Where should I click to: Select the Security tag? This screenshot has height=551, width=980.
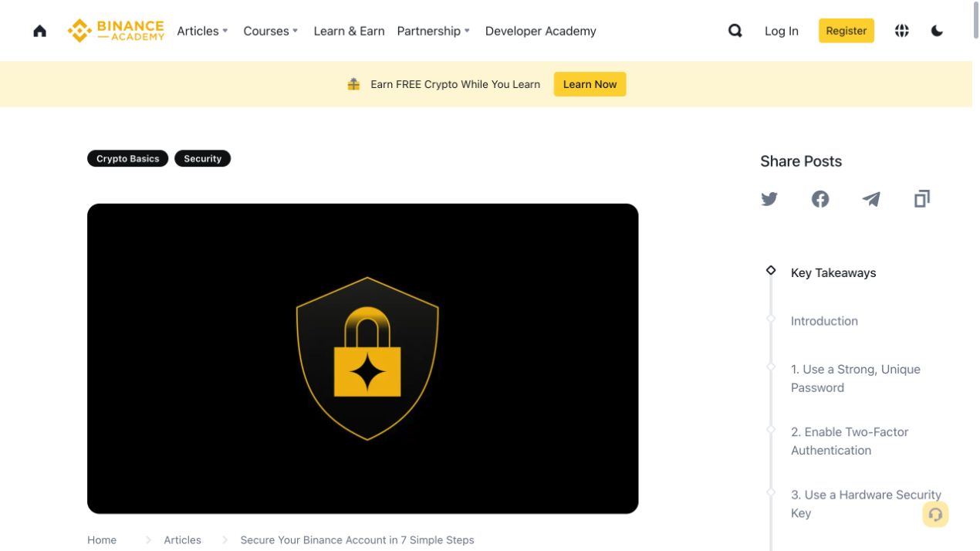(x=202, y=158)
